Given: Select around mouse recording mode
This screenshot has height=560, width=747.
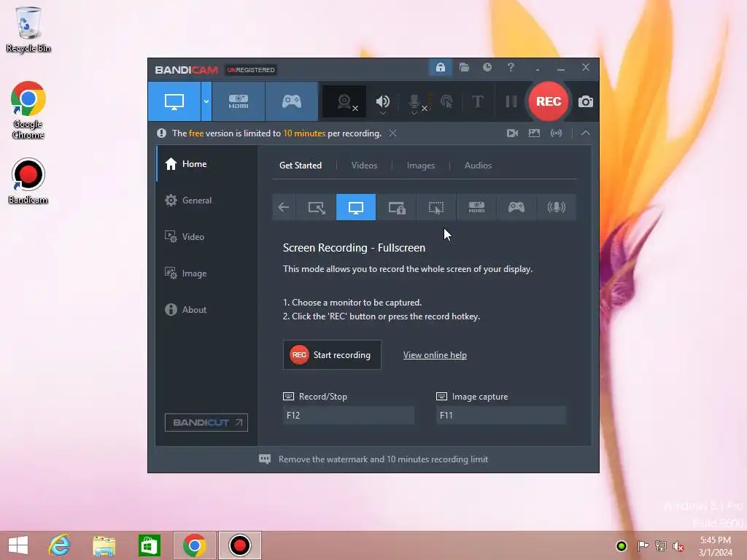Looking at the screenshot, I should (436, 207).
